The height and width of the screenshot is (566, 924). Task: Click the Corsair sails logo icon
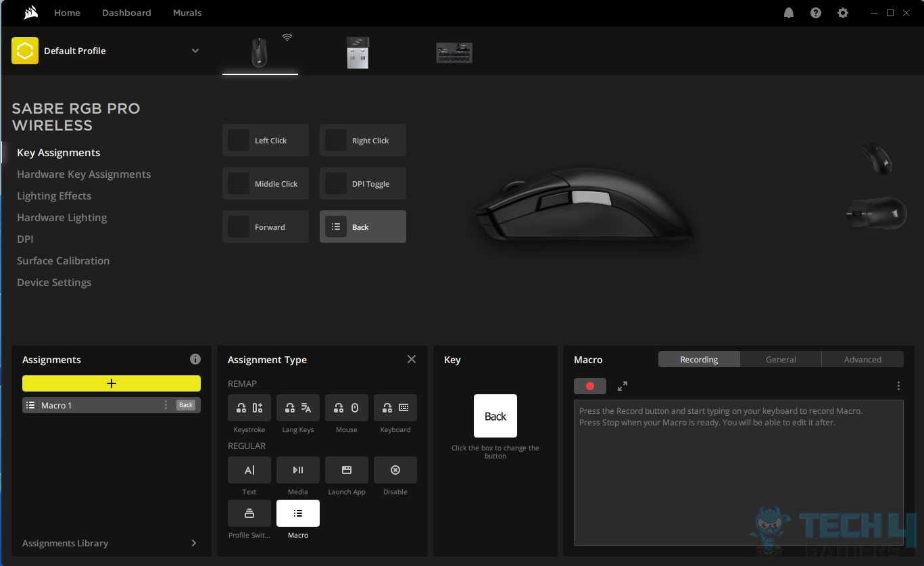pyautogui.click(x=30, y=13)
